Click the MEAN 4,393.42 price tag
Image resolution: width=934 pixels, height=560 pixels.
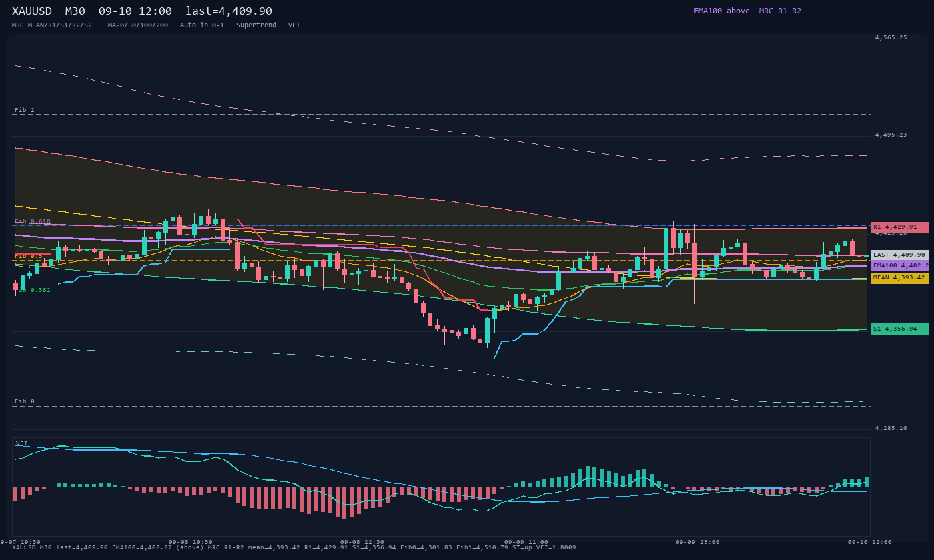900,278
